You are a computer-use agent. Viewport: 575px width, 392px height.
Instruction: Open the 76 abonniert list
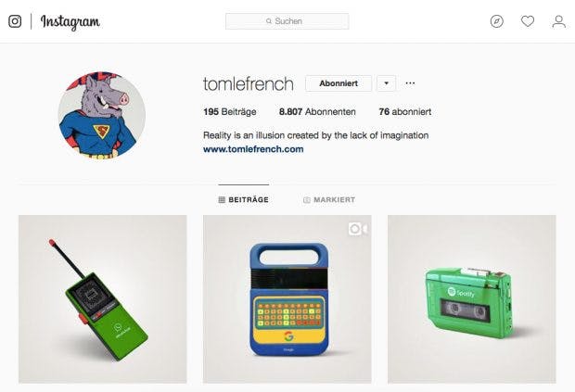pos(405,112)
